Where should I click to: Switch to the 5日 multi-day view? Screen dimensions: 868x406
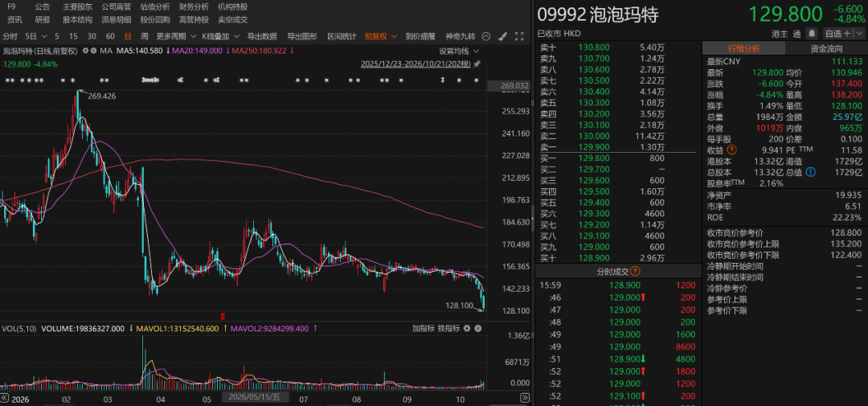tap(31, 36)
